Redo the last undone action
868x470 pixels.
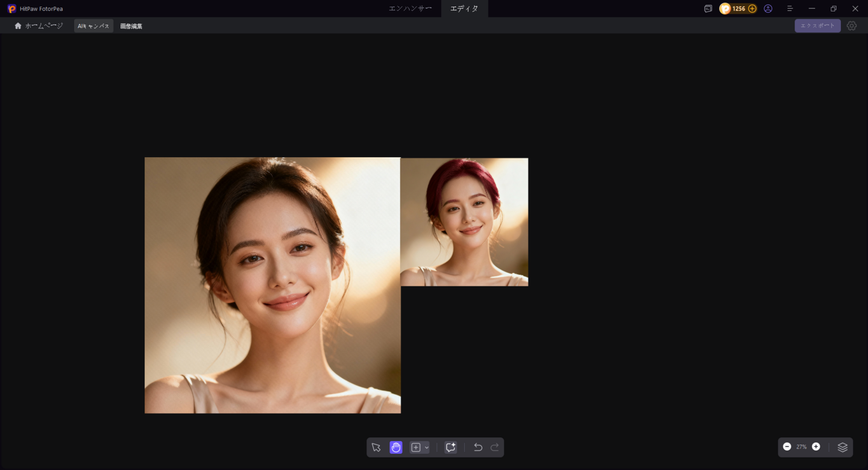pyautogui.click(x=495, y=447)
